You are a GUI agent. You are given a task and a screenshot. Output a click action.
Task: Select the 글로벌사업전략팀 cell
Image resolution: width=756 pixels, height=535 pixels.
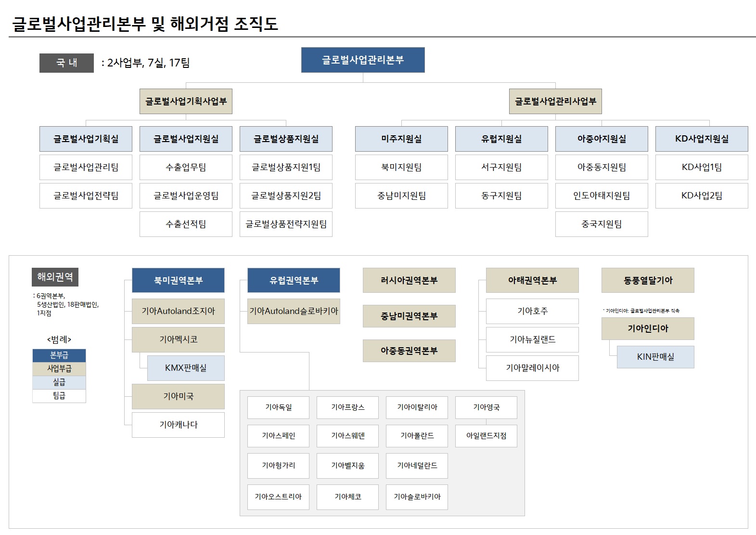pyautogui.click(x=86, y=196)
